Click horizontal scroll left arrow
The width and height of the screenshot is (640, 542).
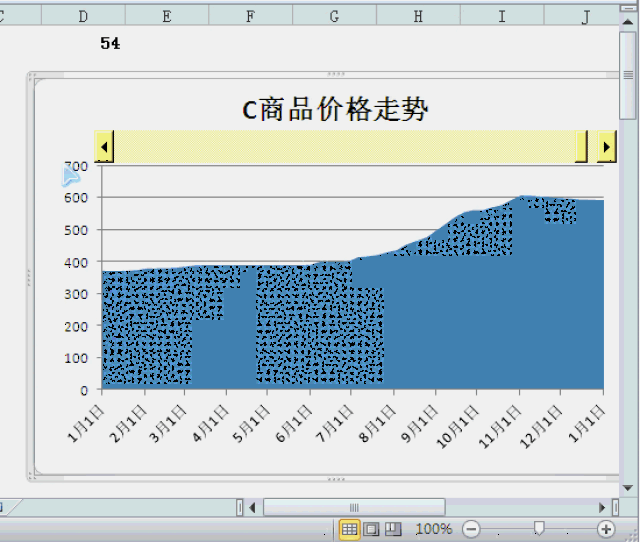pos(252,508)
